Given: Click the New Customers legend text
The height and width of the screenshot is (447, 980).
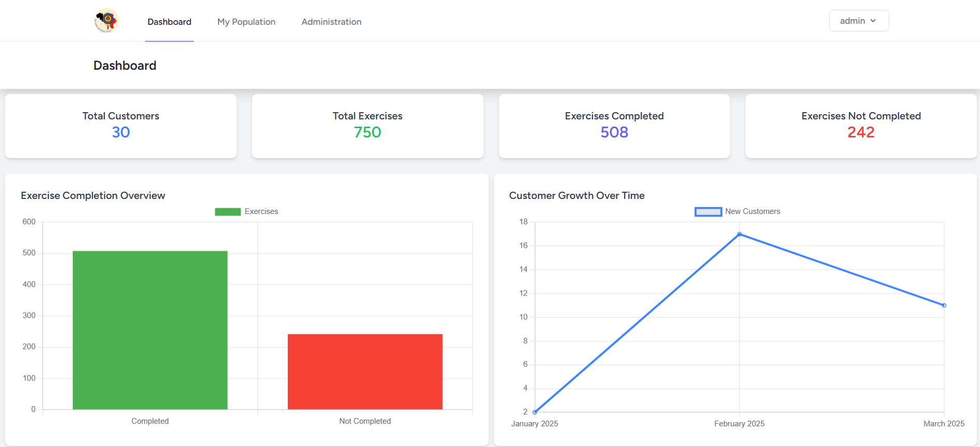Looking at the screenshot, I should tap(752, 212).
